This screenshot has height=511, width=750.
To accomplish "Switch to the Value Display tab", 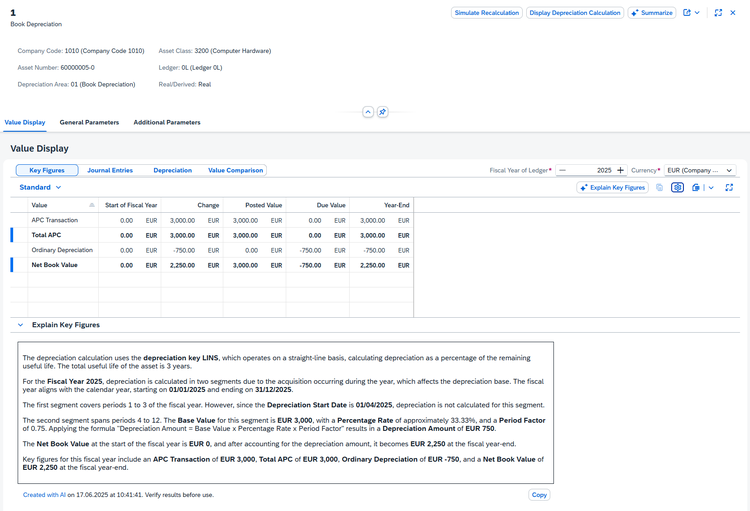I will coord(25,122).
